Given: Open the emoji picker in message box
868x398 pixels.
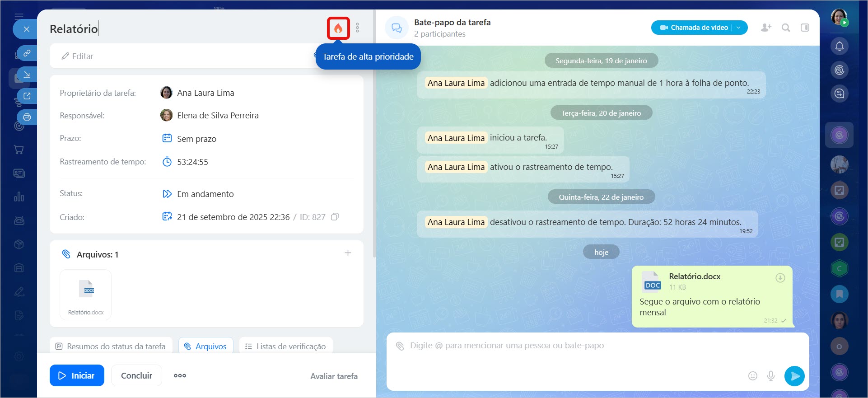Looking at the screenshot, I should point(752,376).
